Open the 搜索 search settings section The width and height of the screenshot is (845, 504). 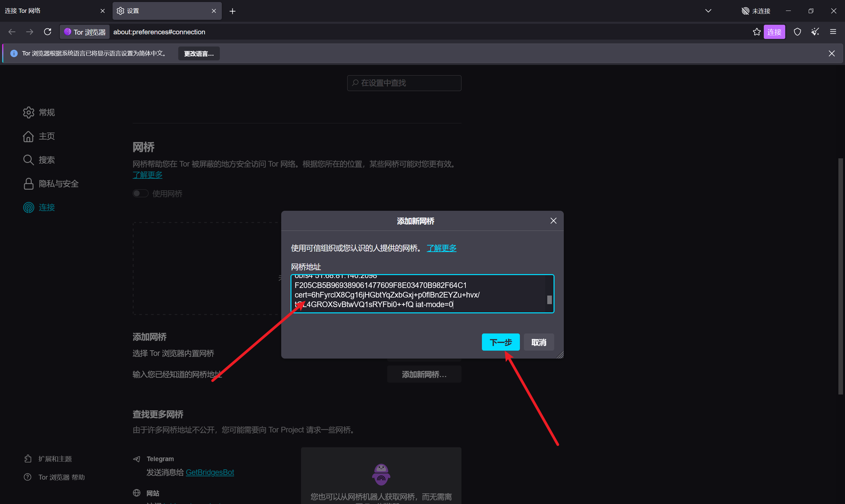point(39,160)
